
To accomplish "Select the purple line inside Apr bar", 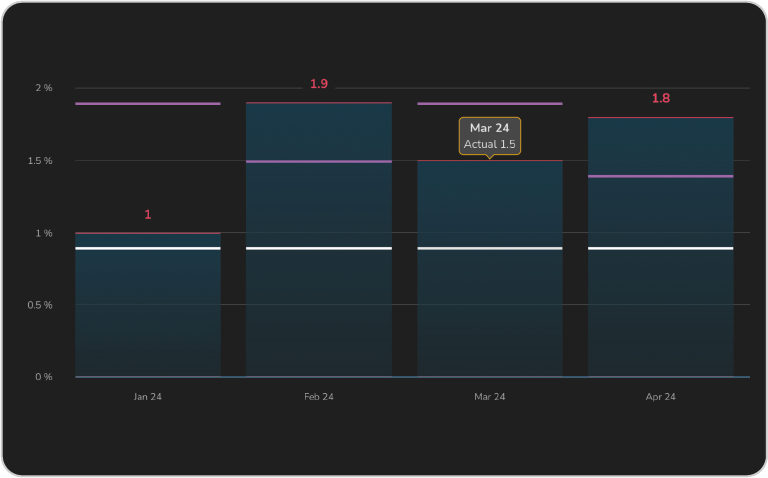I will tap(661, 176).
